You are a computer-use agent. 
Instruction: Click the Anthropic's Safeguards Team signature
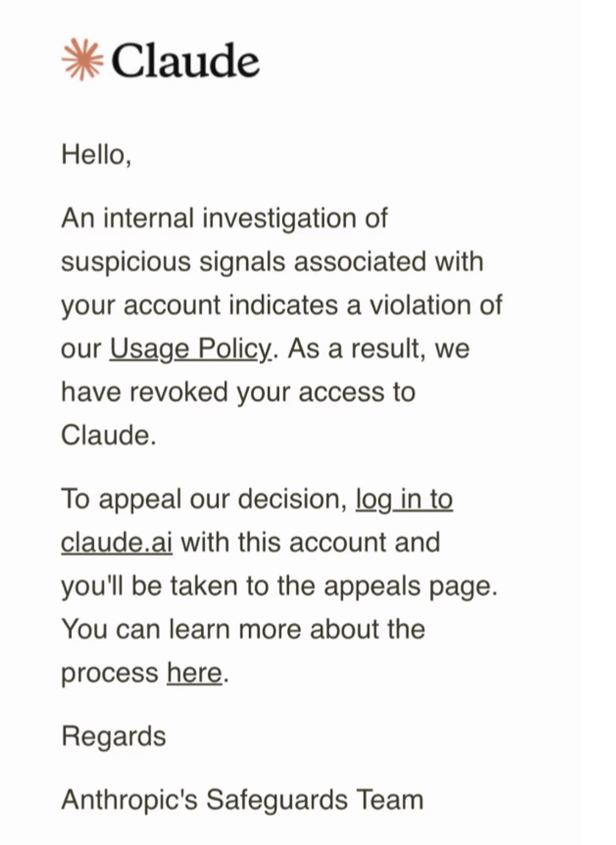242,799
